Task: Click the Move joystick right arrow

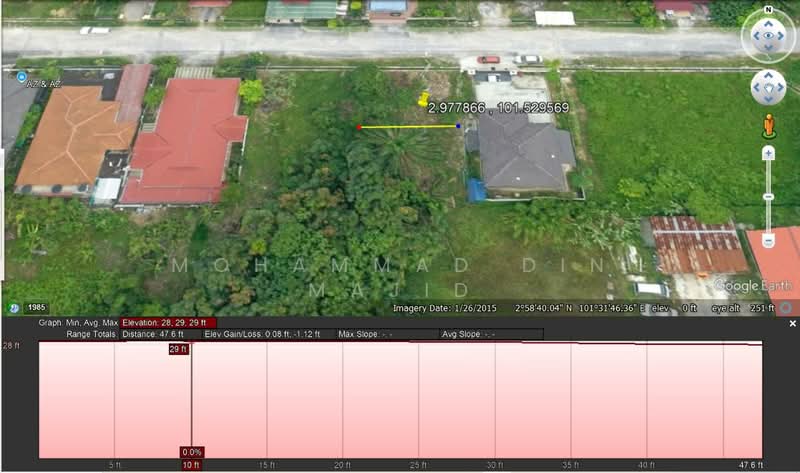Action: tap(782, 88)
